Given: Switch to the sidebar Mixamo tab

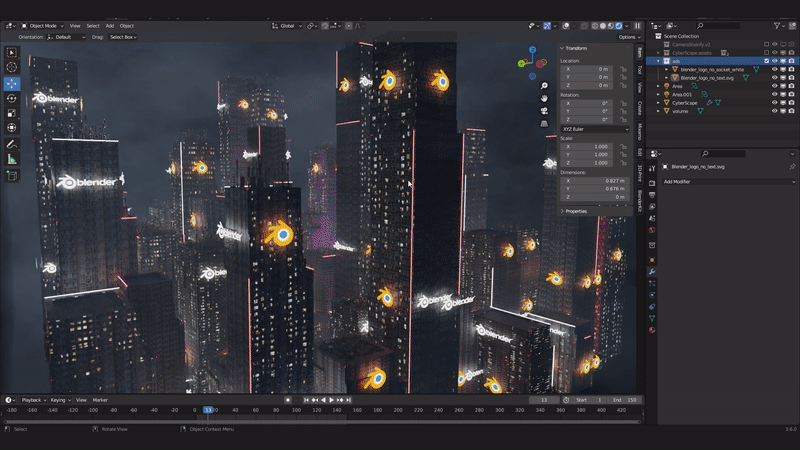Looking at the screenshot, I should (x=639, y=132).
